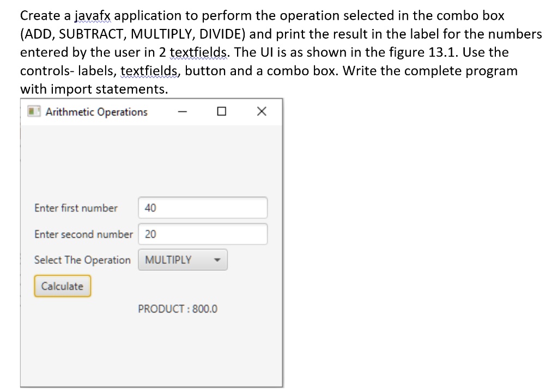558x392 pixels.
Task: Click the Select The Operation label
Action: click(82, 260)
